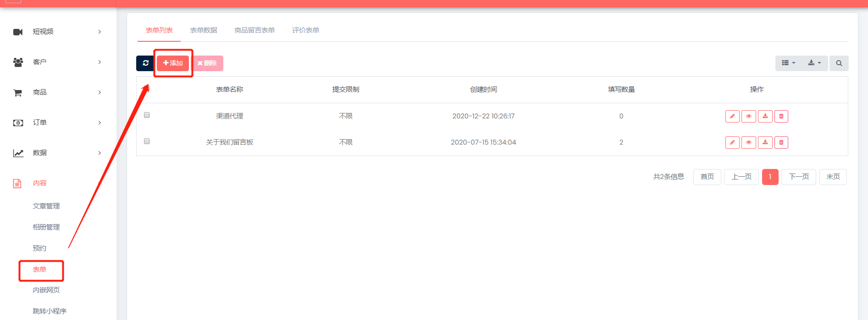Open the export download dropdown
This screenshot has width=868, height=320.
pos(814,63)
